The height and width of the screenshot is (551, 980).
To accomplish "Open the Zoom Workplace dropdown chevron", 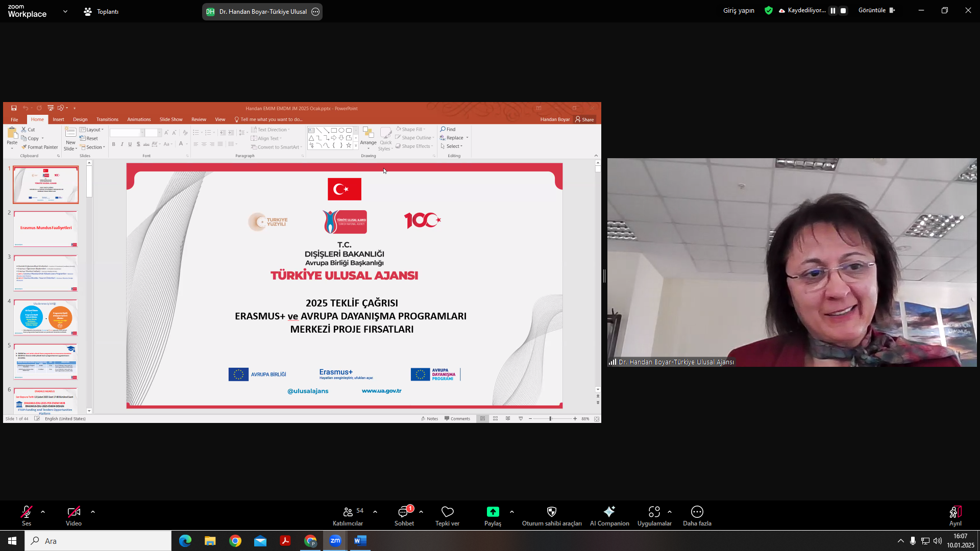I will point(65,11).
